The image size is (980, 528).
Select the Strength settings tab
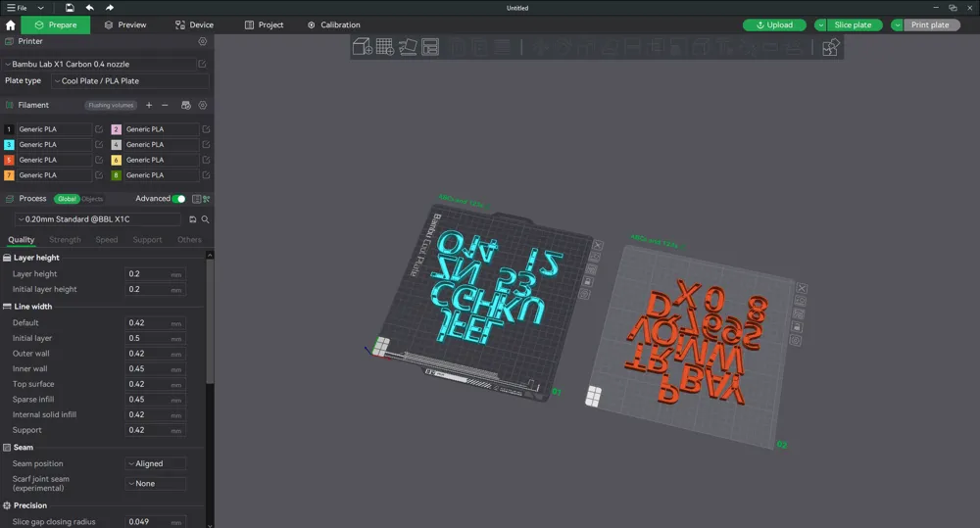(x=65, y=240)
